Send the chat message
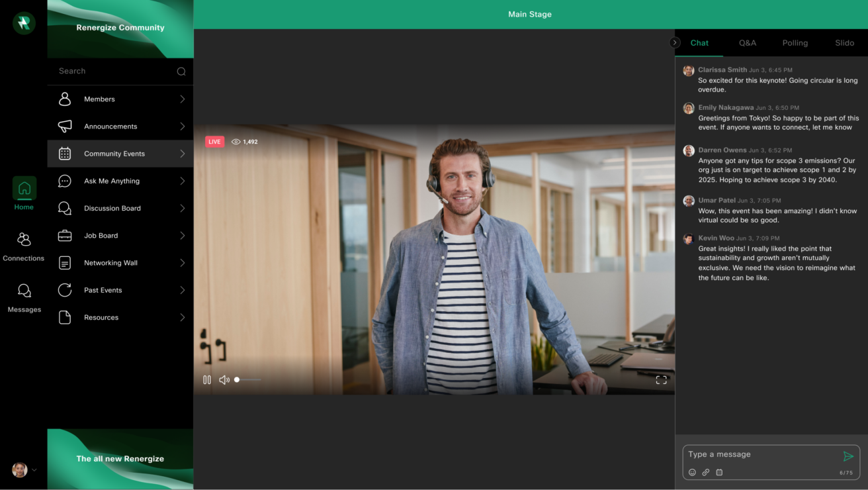The width and height of the screenshot is (868, 490). (x=848, y=456)
